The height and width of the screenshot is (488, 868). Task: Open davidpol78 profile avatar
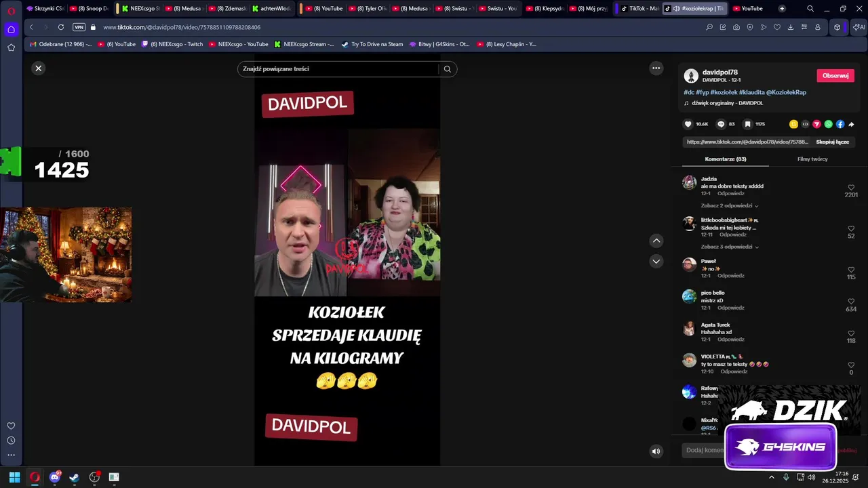coord(691,76)
